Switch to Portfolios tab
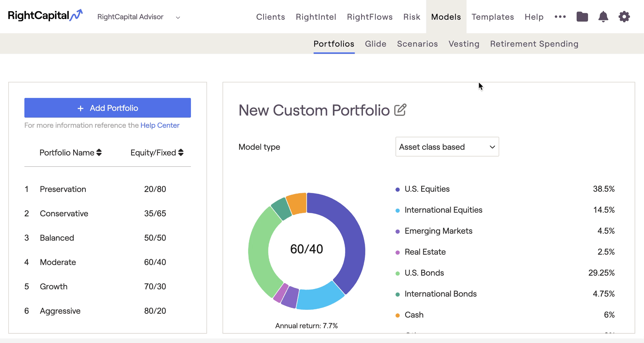The image size is (644, 343). [x=334, y=44]
